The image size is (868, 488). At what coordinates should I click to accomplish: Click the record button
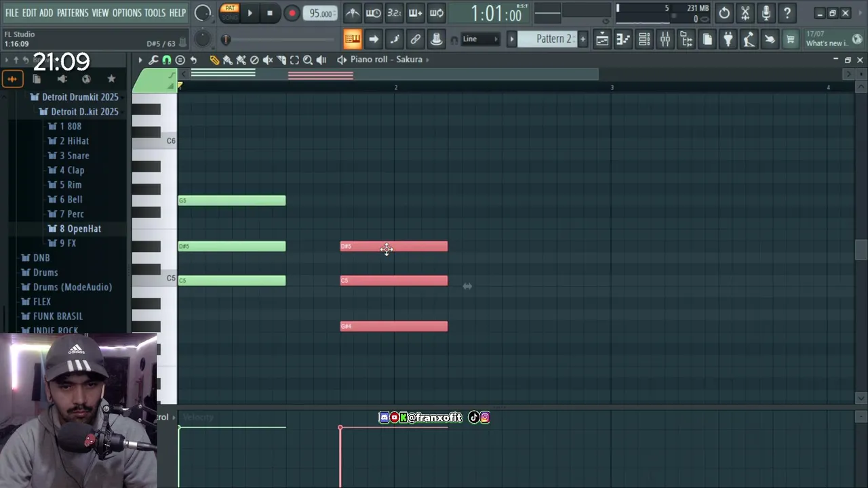pyautogui.click(x=292, y=13)
